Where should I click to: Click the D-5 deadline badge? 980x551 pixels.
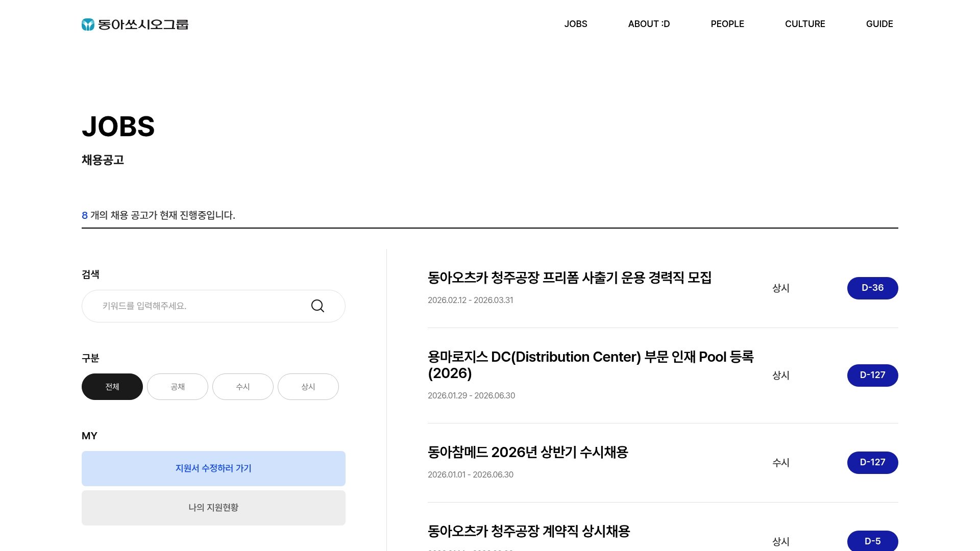pos(872,541)
